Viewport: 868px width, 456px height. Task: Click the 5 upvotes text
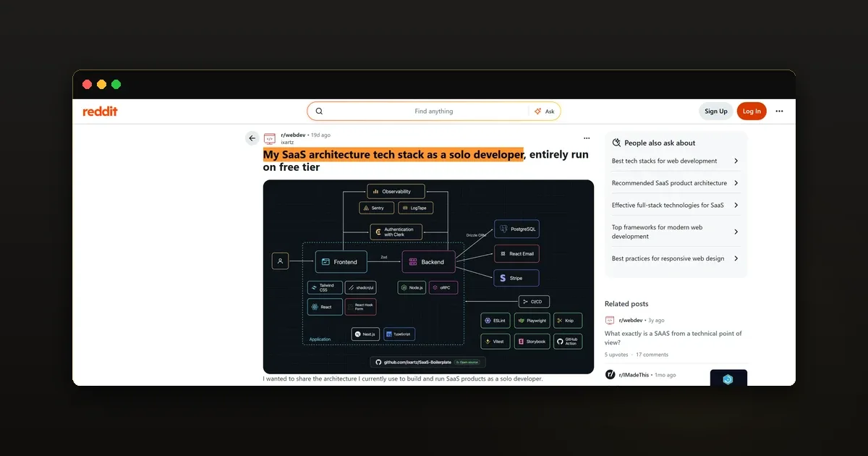(616, 355)
